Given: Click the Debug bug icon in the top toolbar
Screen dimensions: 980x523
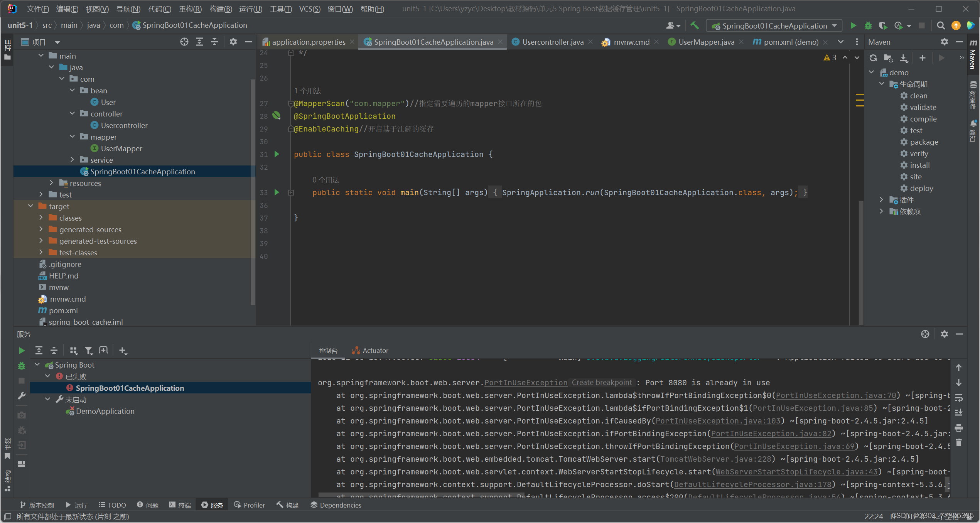Looking at the screenshot, I should (868, 26).
